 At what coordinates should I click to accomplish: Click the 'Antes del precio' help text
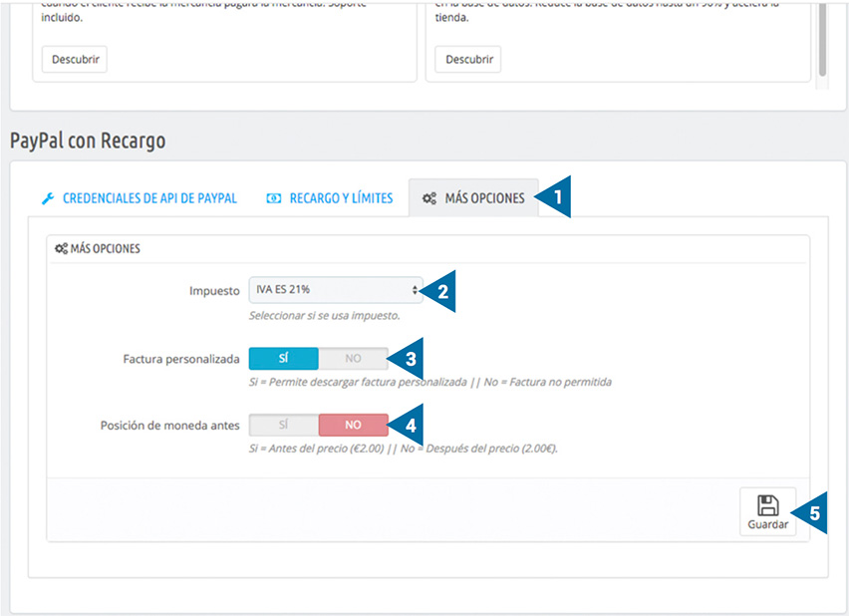click(404, 449)
